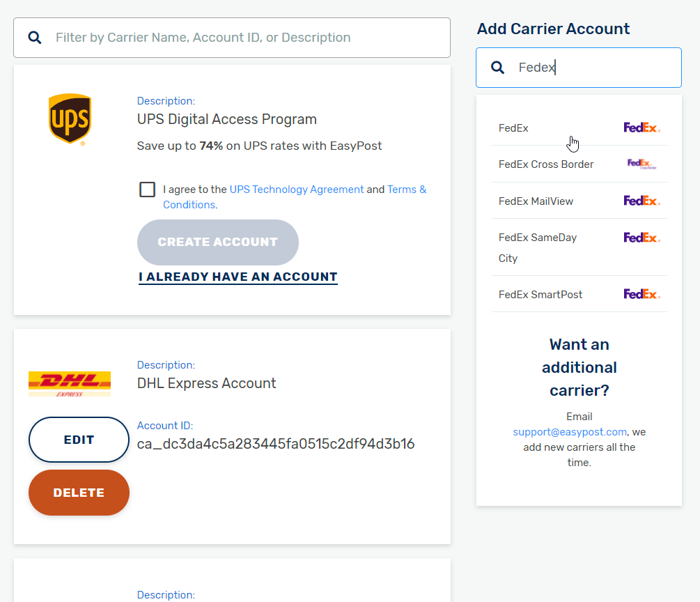Screen dimensions: 700x602
Task: Click the DHL Express logo
Action: pos(70,384)
